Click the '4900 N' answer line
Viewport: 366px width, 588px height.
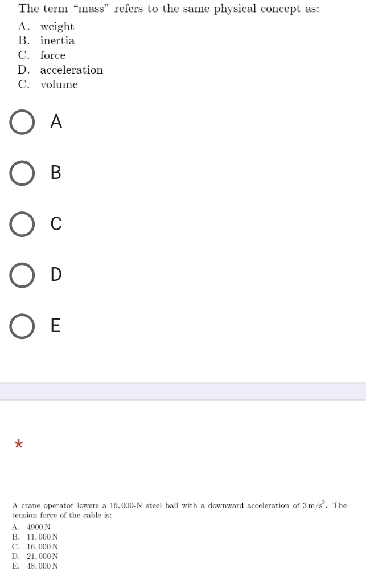tap(31, 527)
